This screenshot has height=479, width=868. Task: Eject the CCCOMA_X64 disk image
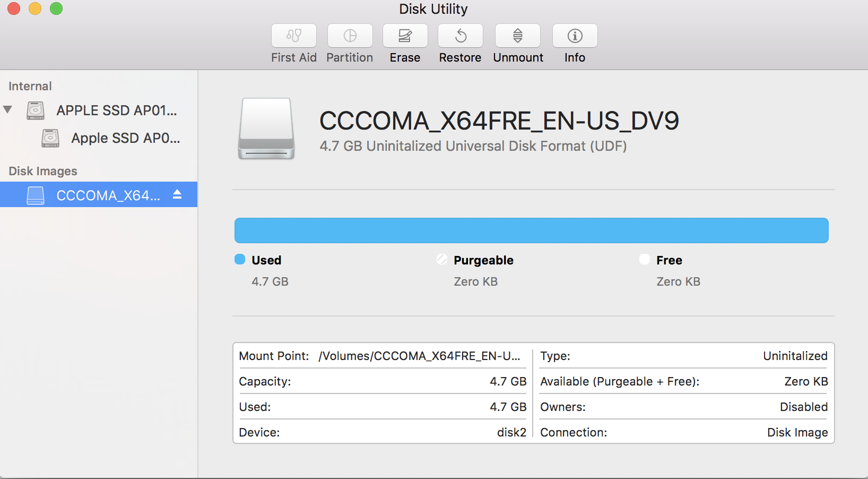tap(177, 195)
